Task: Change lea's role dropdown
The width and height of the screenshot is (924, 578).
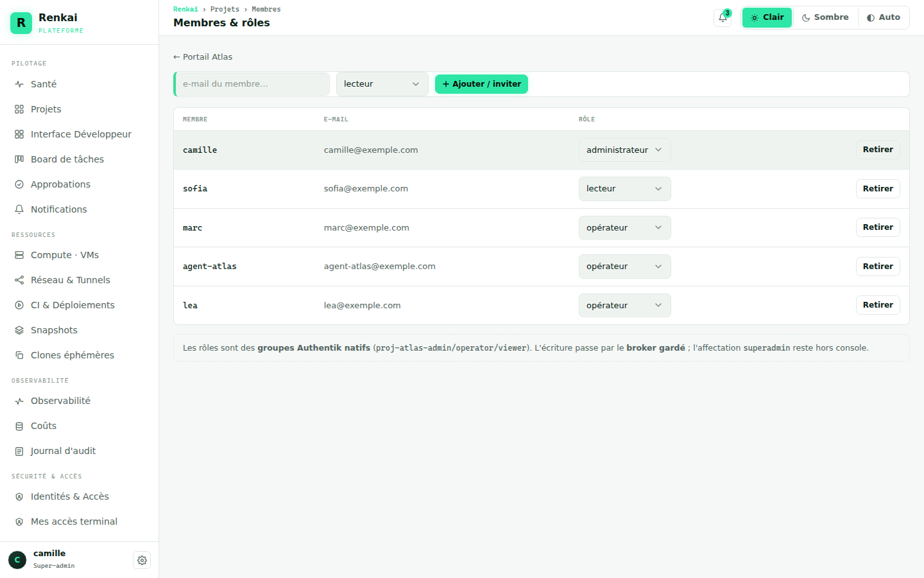Action: pos(624,306)
